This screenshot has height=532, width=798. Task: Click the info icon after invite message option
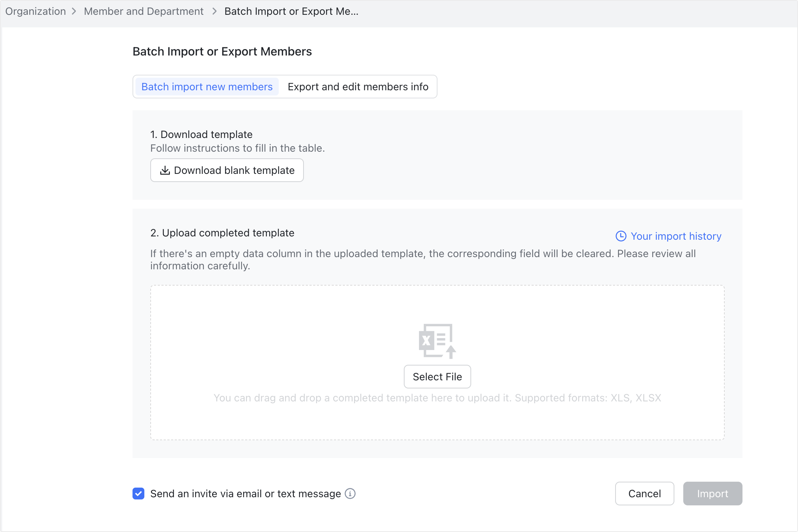point(350,494)
